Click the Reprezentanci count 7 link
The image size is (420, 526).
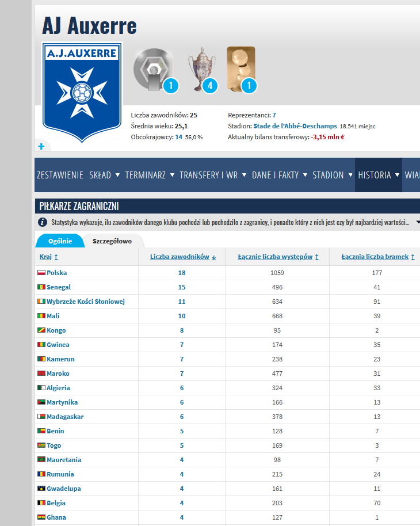pos(274,115)
